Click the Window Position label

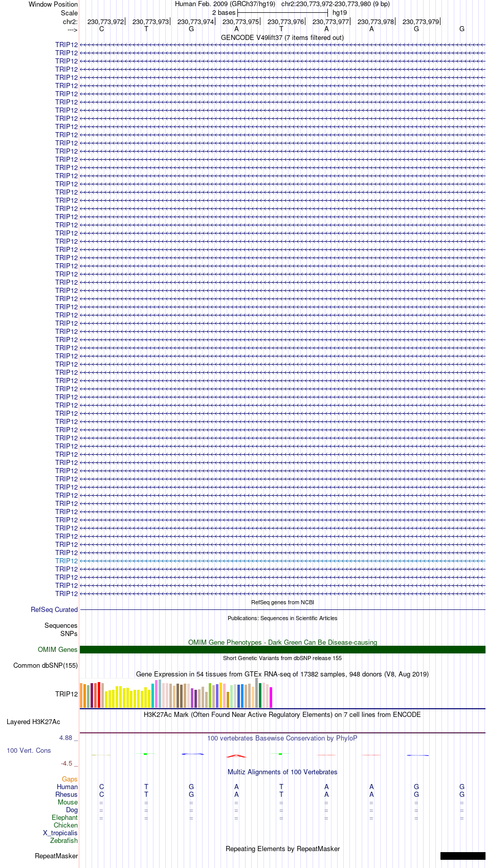(x=53, y=4)
